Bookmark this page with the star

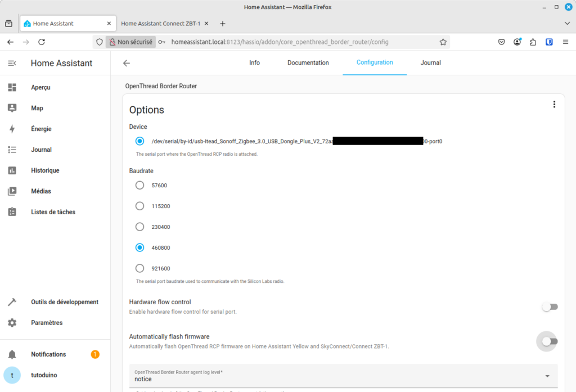tap(443, 42)
